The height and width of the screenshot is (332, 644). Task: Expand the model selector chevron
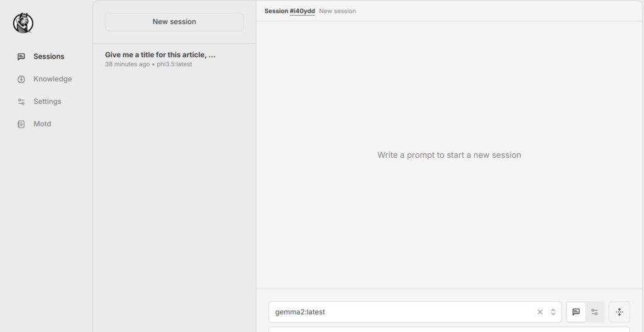click(x=553, y=312)
